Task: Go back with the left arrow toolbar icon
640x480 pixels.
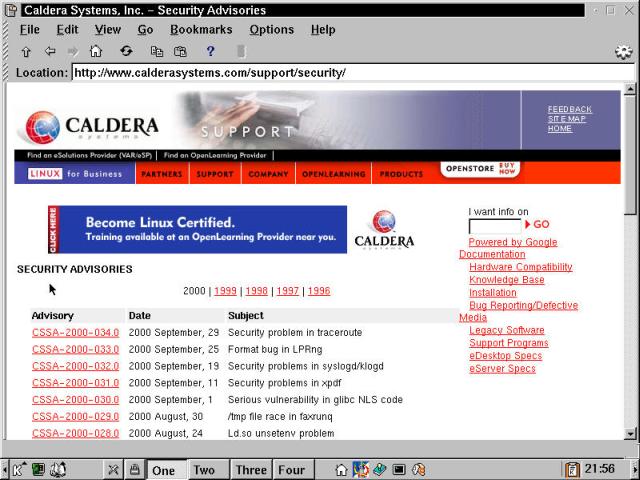Action: pyautogui.click(x=50, y=51)
